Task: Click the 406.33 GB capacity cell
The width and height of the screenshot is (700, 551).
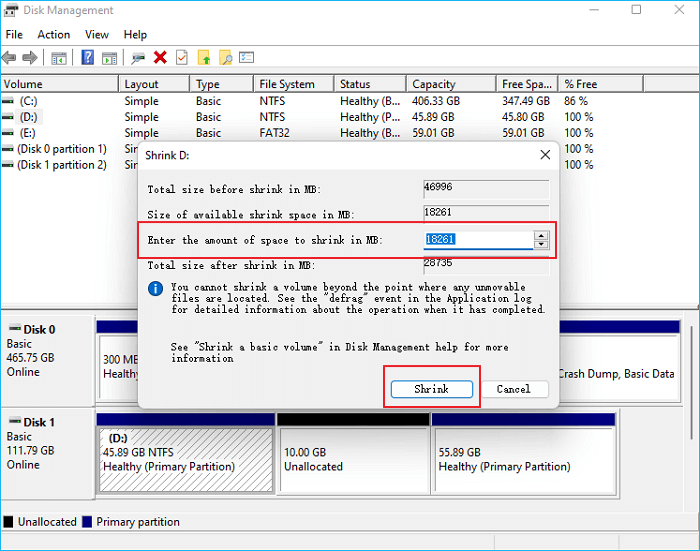Action: [x=436, y=101]
